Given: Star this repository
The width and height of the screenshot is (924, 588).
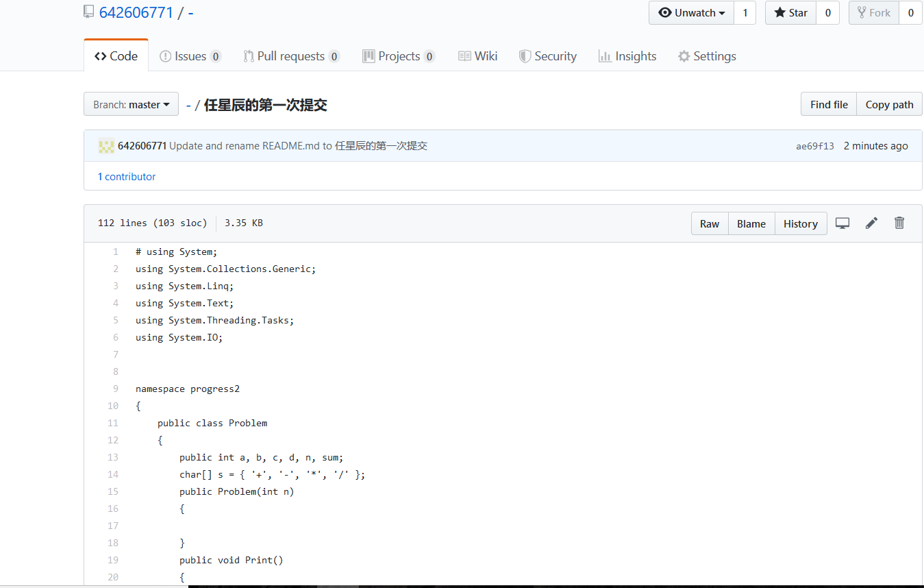Looking at the screenshot, I should 790,12.
